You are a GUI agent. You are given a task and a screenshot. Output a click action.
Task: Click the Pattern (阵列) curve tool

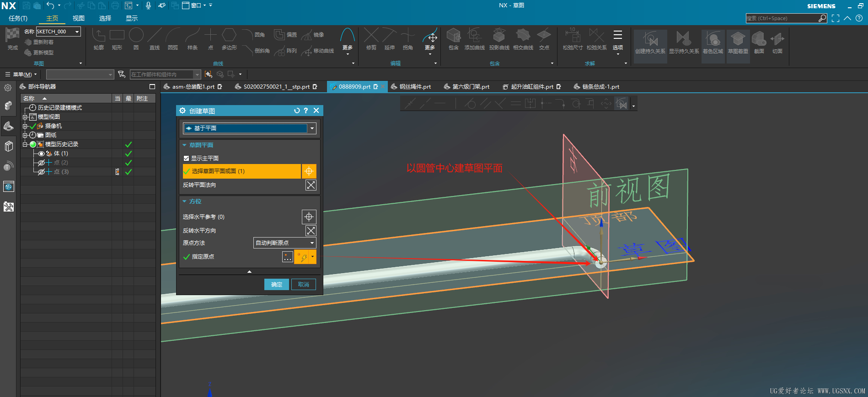tap(285, 51)
